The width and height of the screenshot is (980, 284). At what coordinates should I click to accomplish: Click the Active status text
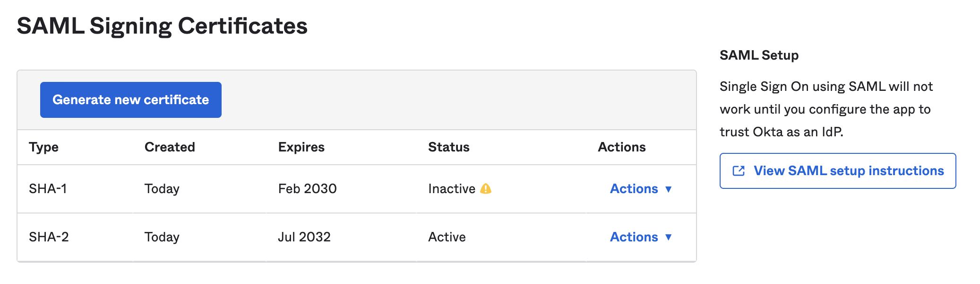click(x=447, y=237)
